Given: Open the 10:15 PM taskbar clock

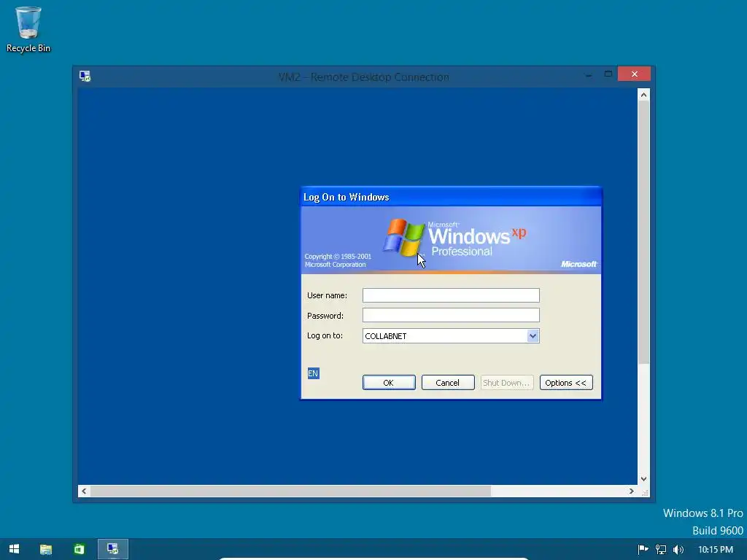Looking at the screenshot, I should tap(716, 550).
